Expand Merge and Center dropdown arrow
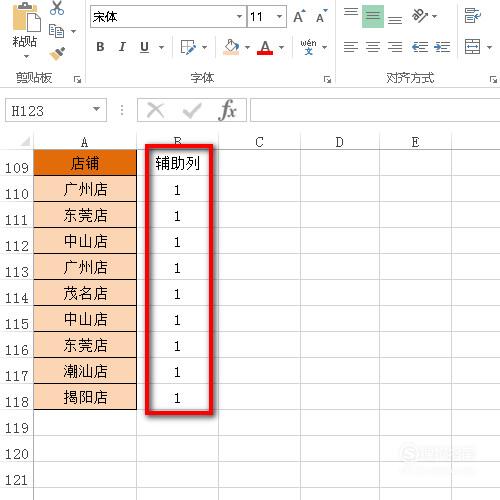This screenshot has width=500, height=500. click(x=489, y=47)
